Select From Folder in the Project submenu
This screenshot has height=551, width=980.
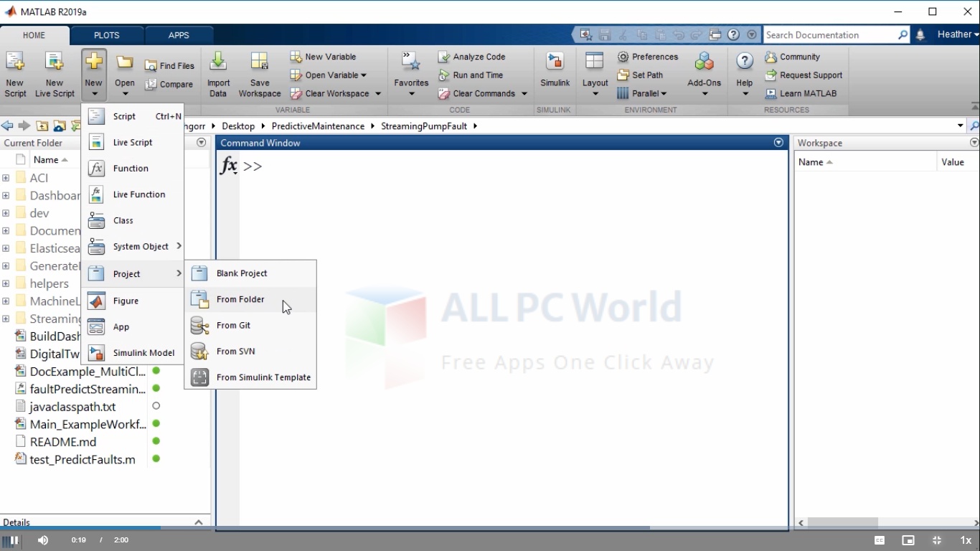click(x=250, y=299)
